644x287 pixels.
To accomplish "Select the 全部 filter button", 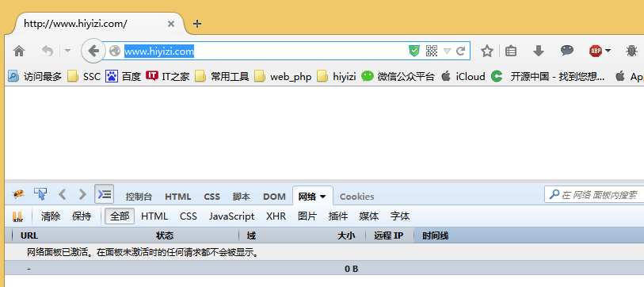I will click(120, 216).
